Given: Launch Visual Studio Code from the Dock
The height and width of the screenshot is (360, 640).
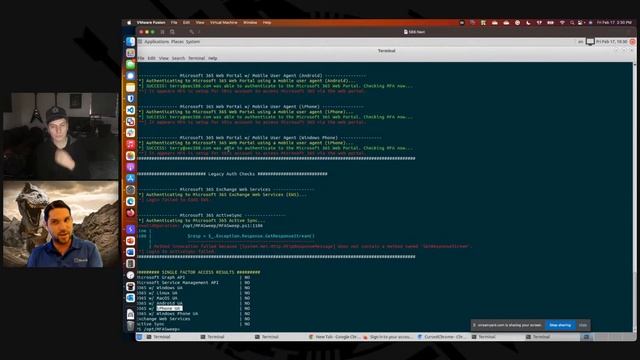Looking at the screenshot, I should 130,110.
